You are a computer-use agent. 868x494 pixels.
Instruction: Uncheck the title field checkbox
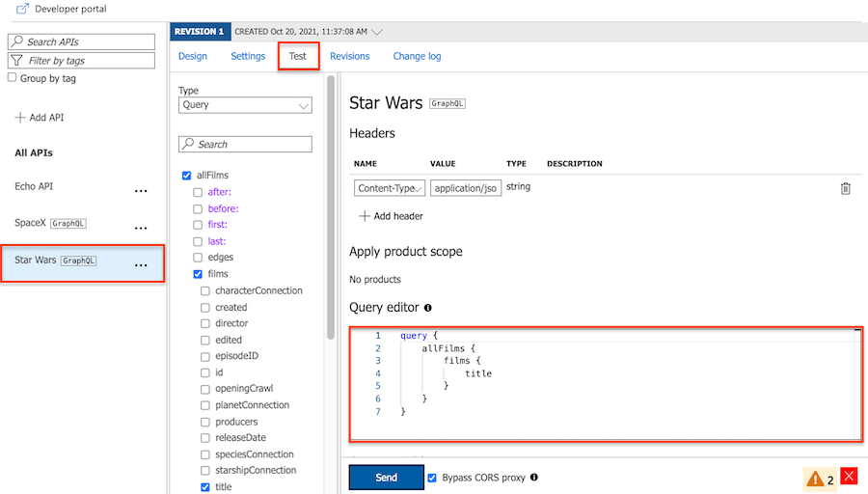point(205,487)
